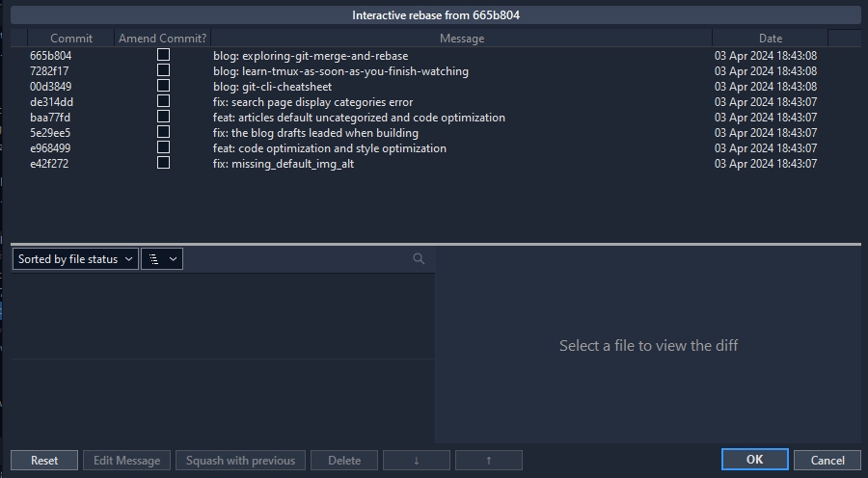The height and width of the screenshot is (478, 868).
Task: Enable amend checkbox for commit 7282f17
Action: 163,70
